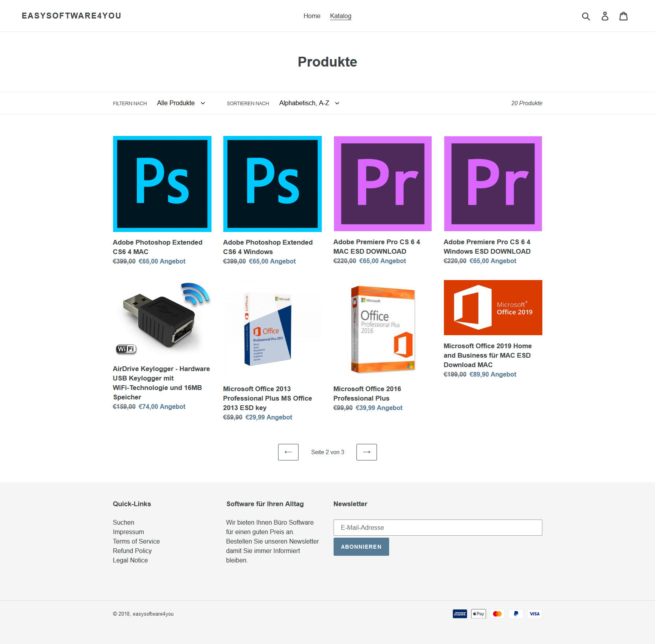Open the Alphabetisch, A-Z sort dropdown
655x644 pixels.
[309, 103]
